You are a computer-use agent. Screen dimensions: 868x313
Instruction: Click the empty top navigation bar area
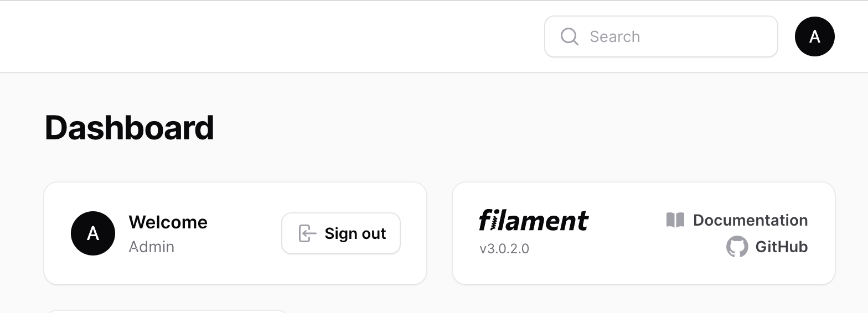tap(277, 36)
